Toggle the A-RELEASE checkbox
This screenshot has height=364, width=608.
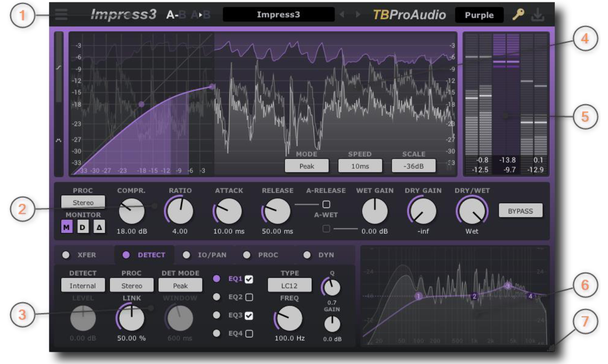326,204
